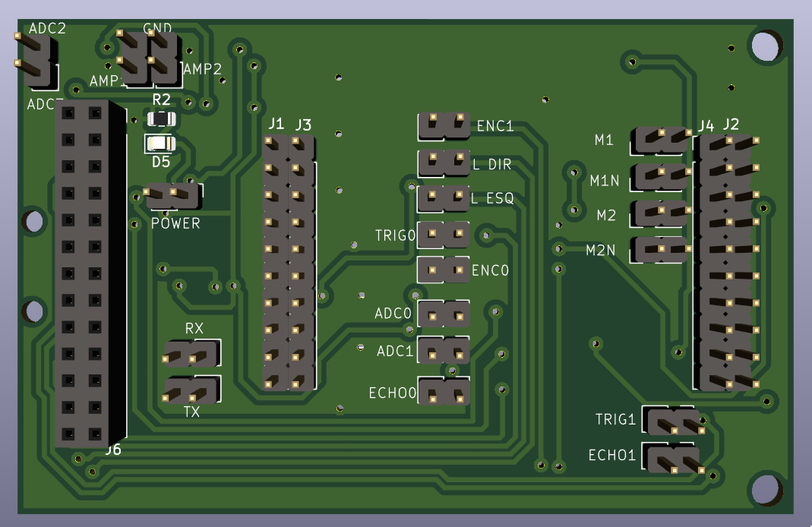Select the ADC1 pin header
This screenshot has height=527, width=812.
point(444,350)
